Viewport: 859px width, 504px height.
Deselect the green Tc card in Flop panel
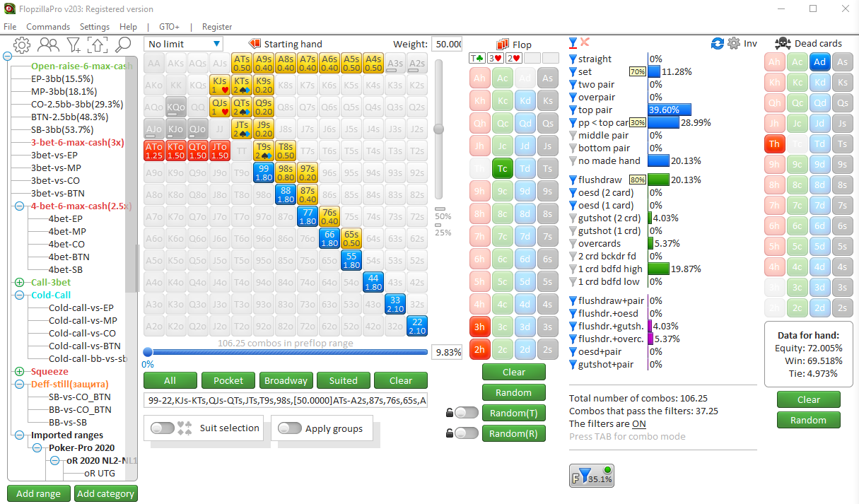pyautogui.click(x=502, y=168)
